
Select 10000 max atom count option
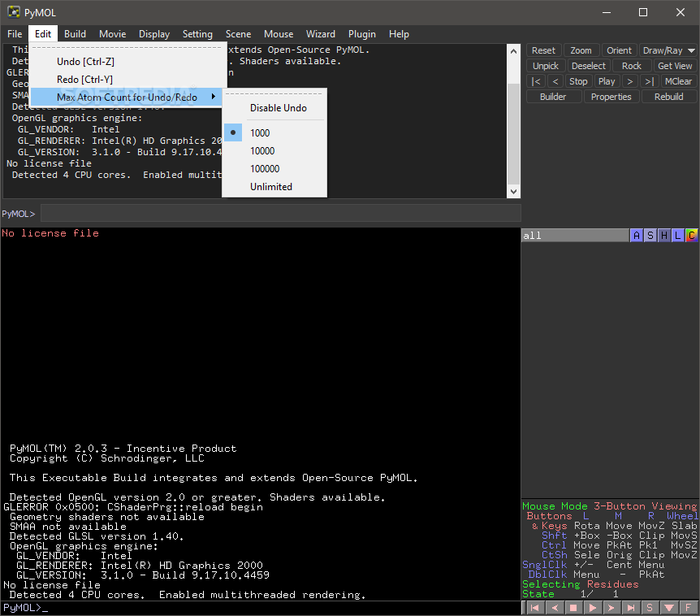(274, 151)
